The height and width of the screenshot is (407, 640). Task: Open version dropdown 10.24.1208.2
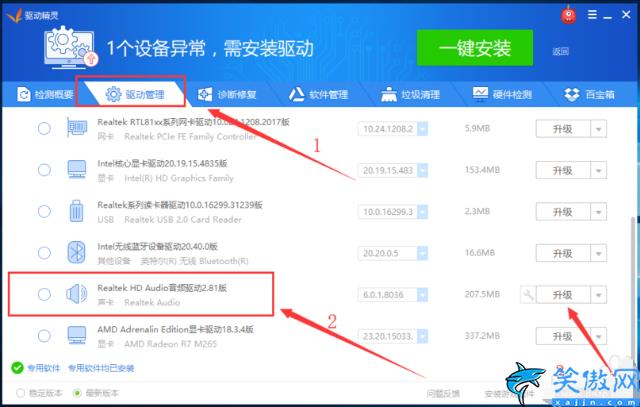pos(422,129)
